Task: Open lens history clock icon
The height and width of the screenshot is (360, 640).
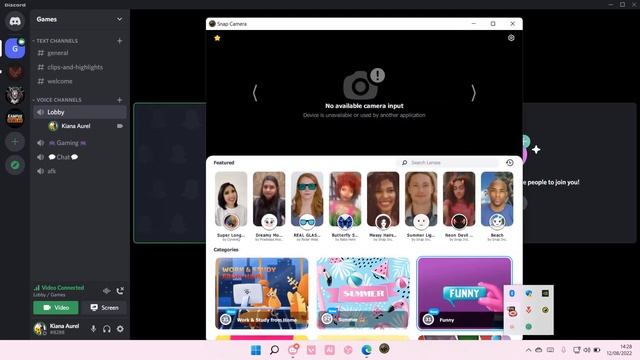Action: pos(510,162)
